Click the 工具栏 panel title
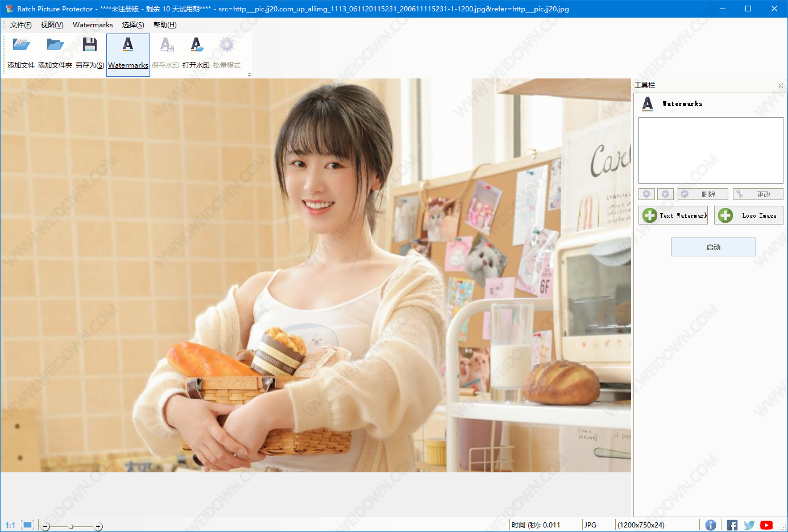This screenshot has width=788, height=532. pyautogui.click(x=645, y=85)
